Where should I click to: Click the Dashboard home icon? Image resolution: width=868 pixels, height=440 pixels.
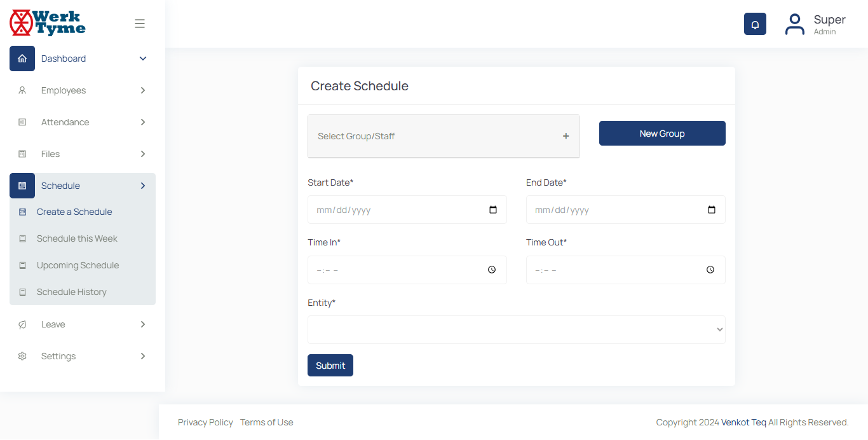click(22, 58)
